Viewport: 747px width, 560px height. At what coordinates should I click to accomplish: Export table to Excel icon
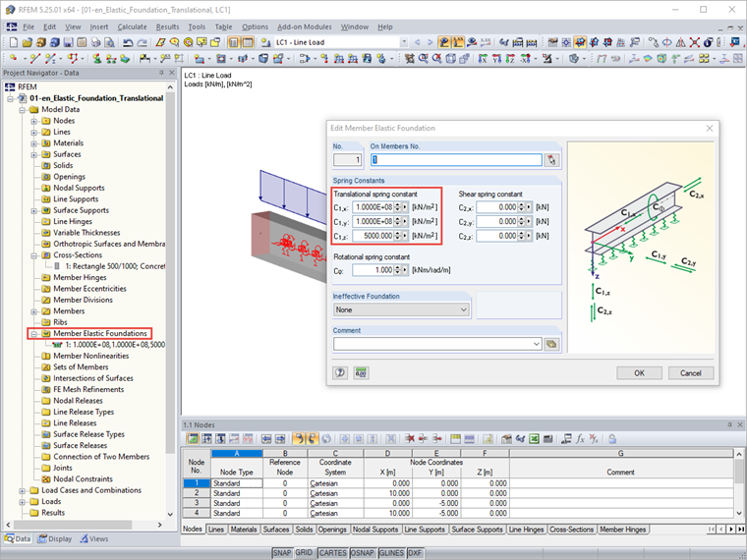(x=534, y=438)
